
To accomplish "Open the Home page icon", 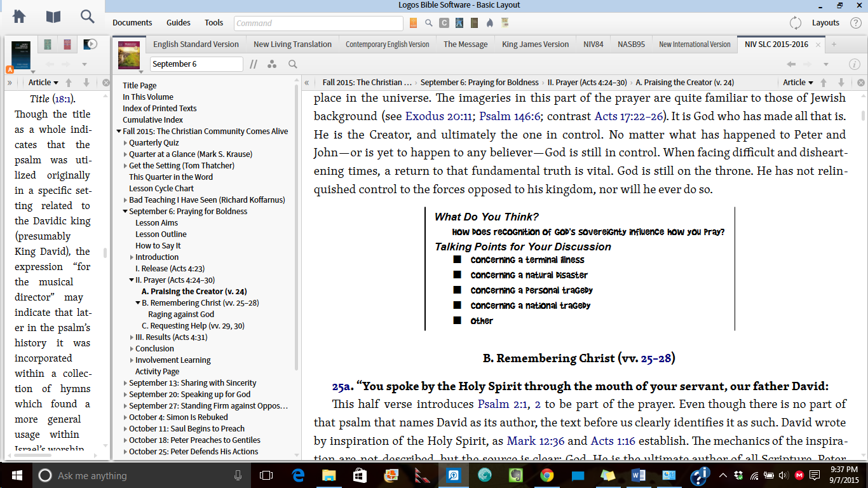I will [x=19, y=17].
